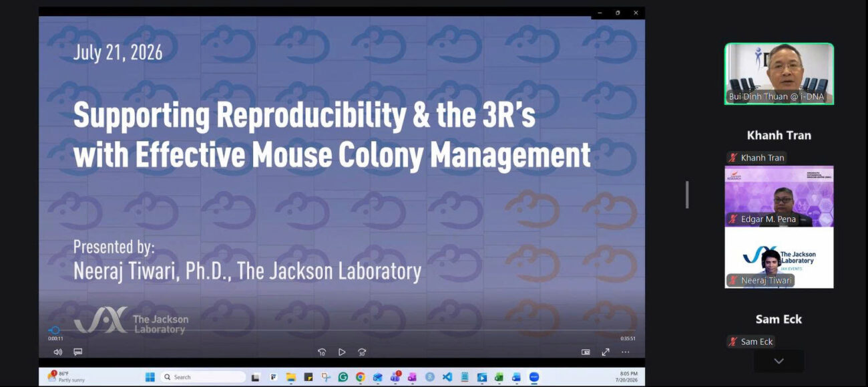Open Microsoft Teams taskbar icon
868x387 pixels.
[395, 377]
